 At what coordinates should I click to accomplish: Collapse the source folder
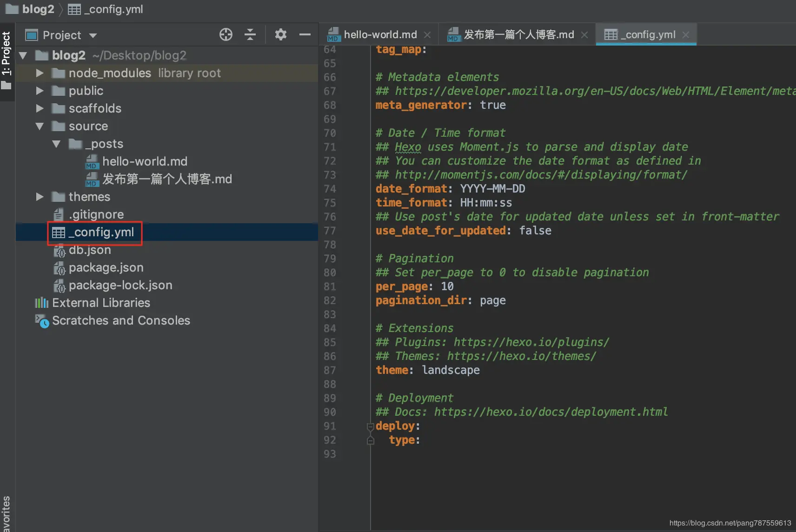coord(40,126)
